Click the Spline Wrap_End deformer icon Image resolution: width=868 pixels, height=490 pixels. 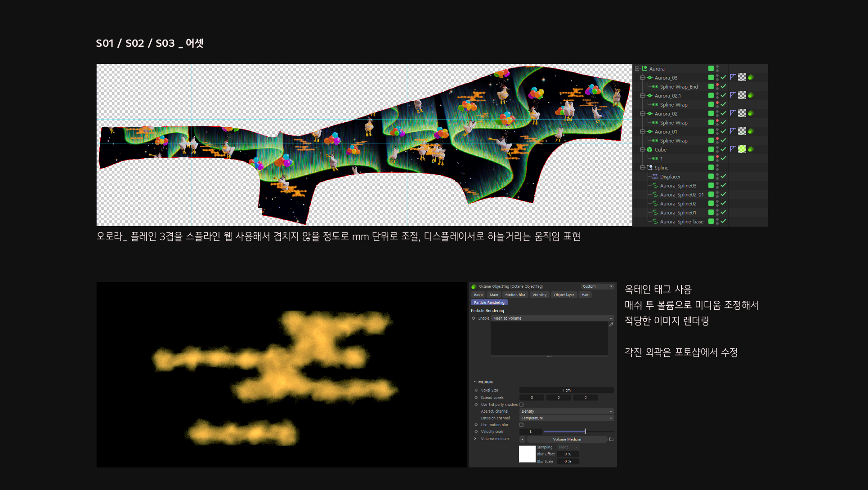click(655, 87)
